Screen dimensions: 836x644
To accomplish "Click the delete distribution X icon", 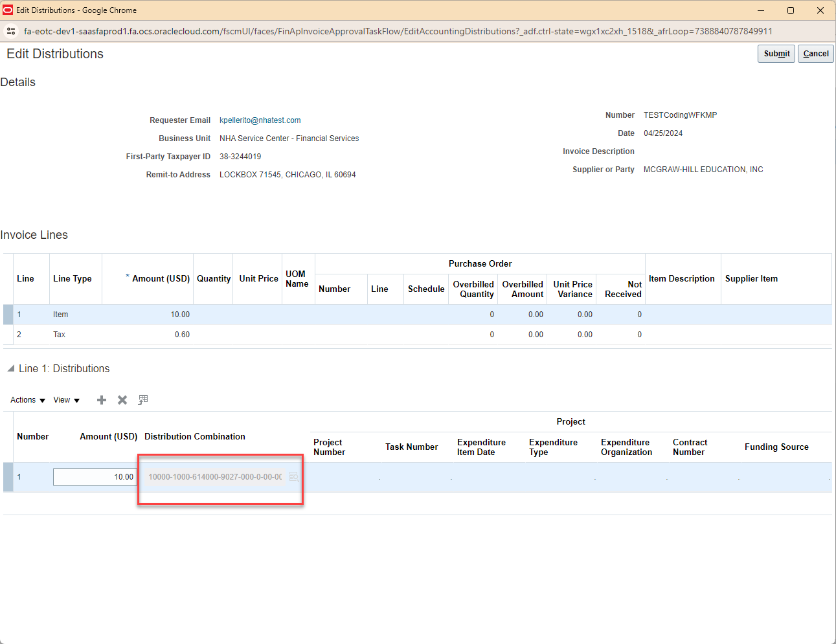I will 122,400.
